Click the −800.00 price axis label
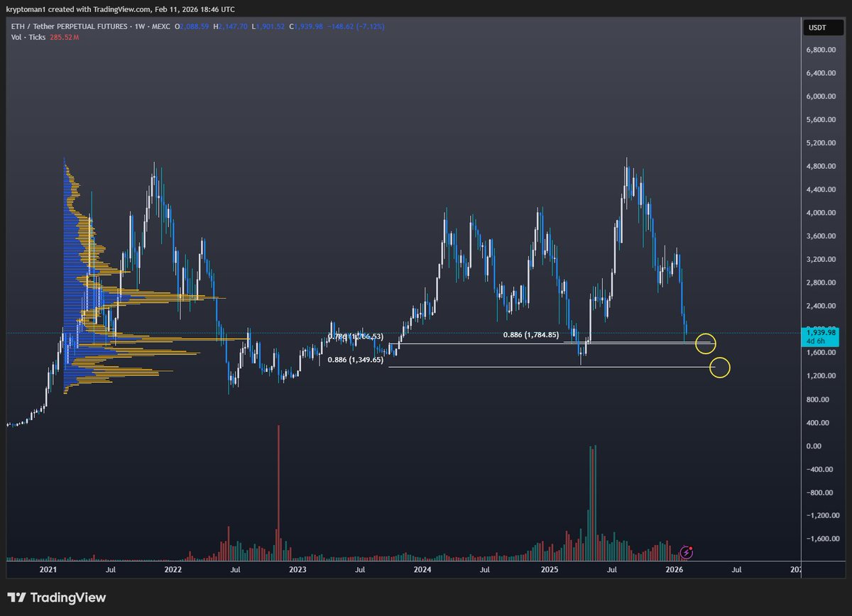The height and width of the screenshot is (616, 852). pyautogui.click(x=819, y=493)
